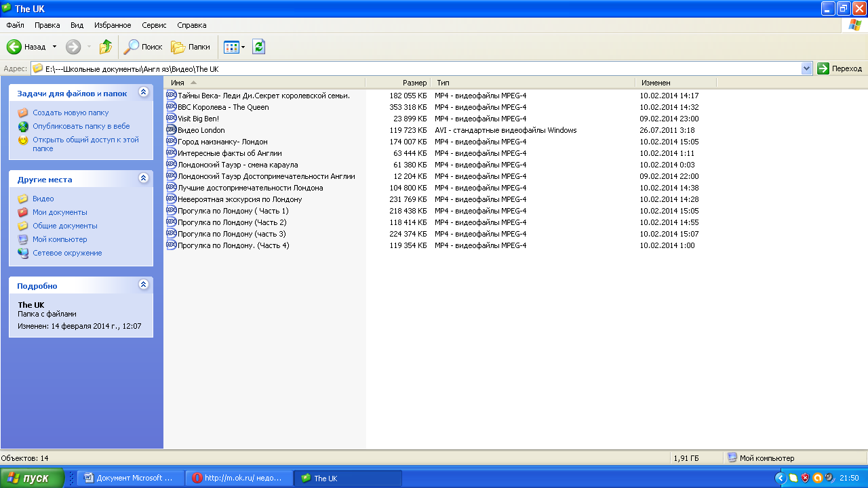Click the red shield security tray icon
868x488 pixels.
point(805,478)
